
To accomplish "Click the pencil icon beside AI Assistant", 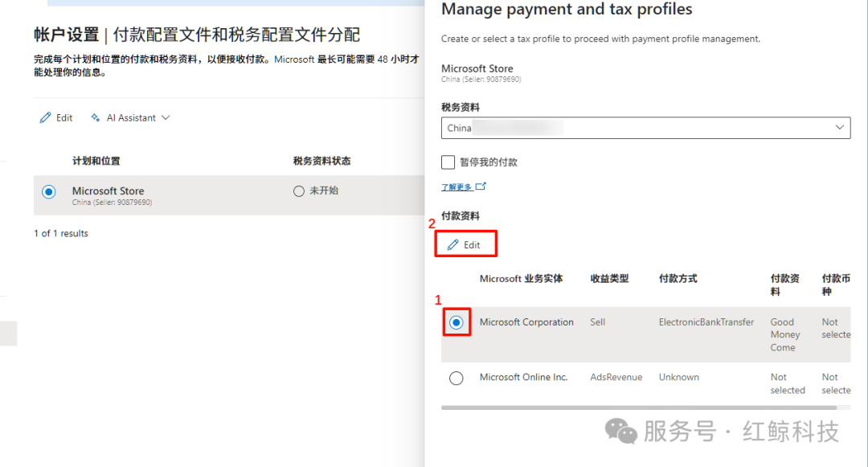I will pyautogui.click(x=45, y=118).
